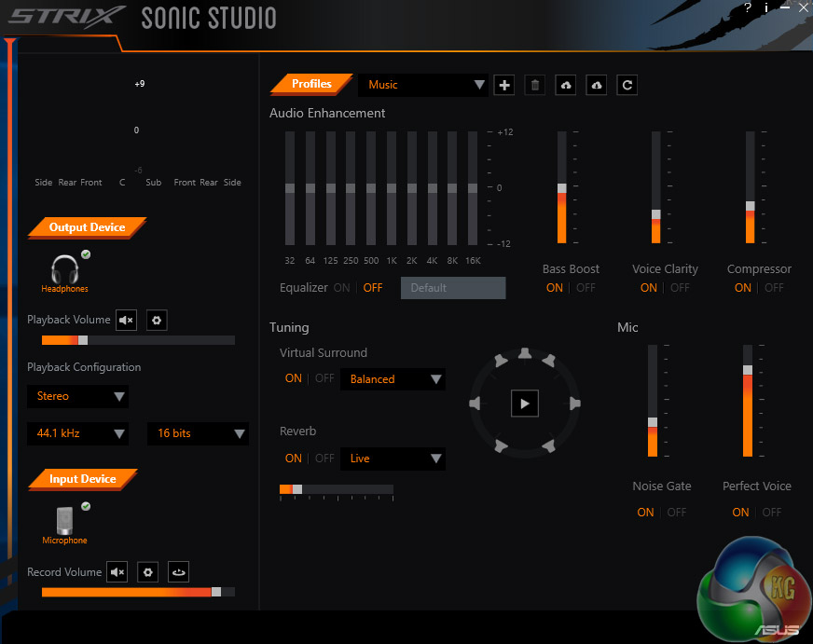Play the virtual surround test
The height and width of the screenshot is (644, 813).
pos(525,404)
